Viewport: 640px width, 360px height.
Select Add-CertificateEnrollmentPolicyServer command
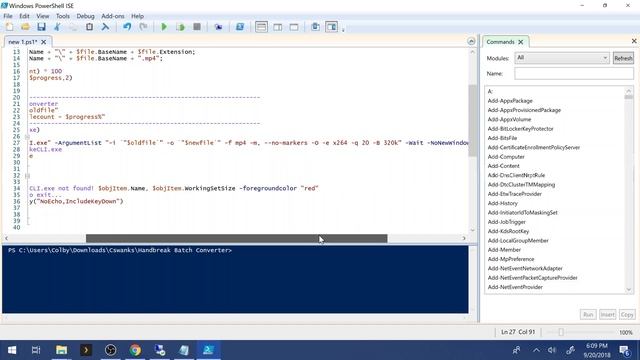[x=533, y=148]
